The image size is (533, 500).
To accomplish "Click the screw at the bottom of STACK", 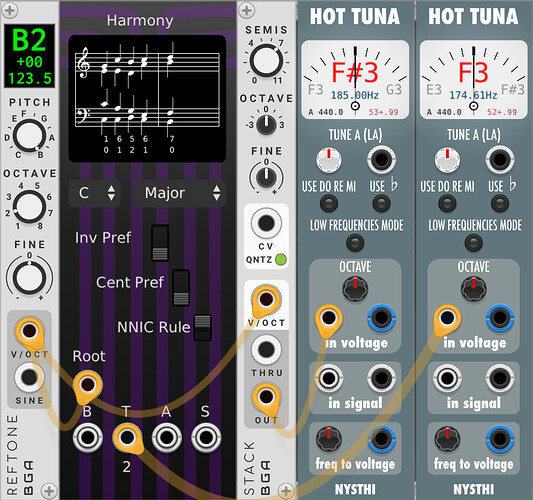I will pyautogui.click(x=286, y=491).
